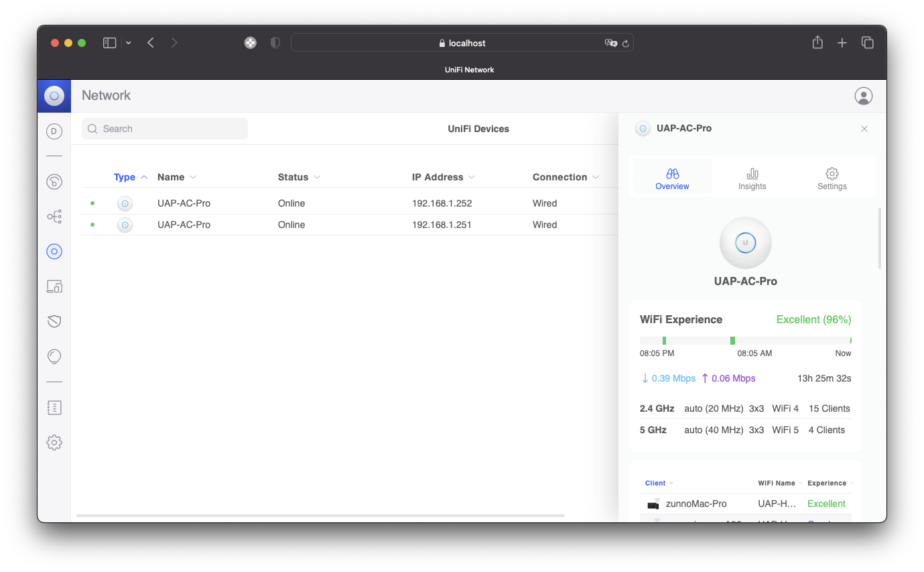This screenshot has width=924, height=572.
Task: Click the large UAP-AC-Pro device image
Action: click(746, 243)
